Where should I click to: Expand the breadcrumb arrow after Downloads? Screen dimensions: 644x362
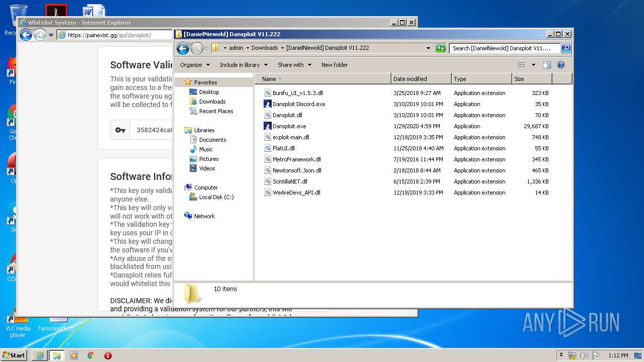point(282,48)
